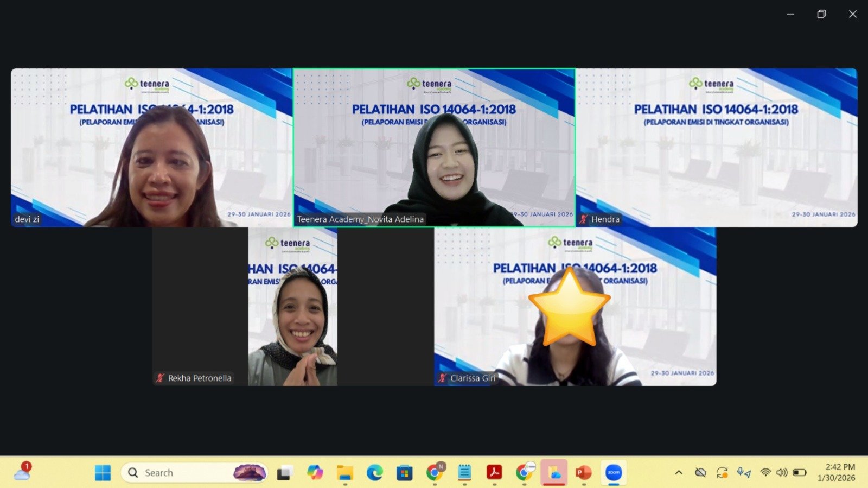The image size is (868, 488).
Task: Open PowerPoint from the taskbar
Action: [x=583, y=473]
